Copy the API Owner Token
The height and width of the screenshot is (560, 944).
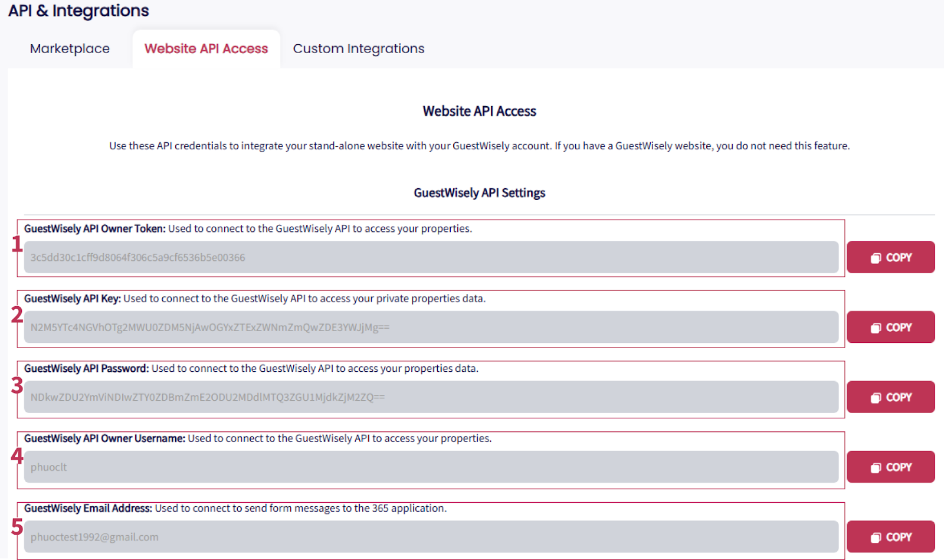(890, 257)
